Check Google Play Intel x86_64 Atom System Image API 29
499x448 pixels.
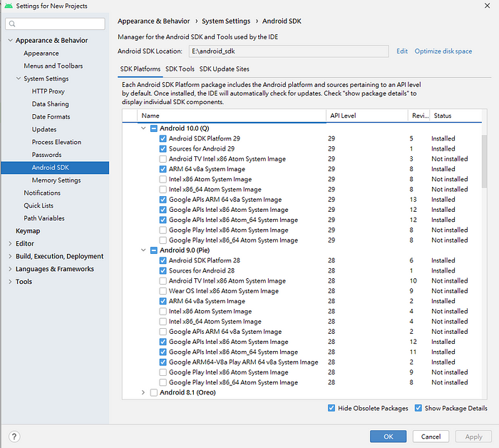(x=163, y=240)
